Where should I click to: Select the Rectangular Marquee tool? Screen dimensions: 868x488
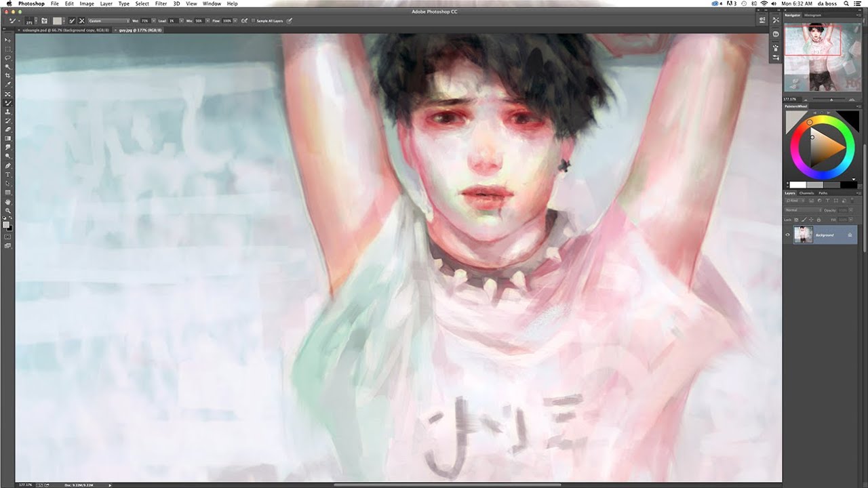[7, 48]
